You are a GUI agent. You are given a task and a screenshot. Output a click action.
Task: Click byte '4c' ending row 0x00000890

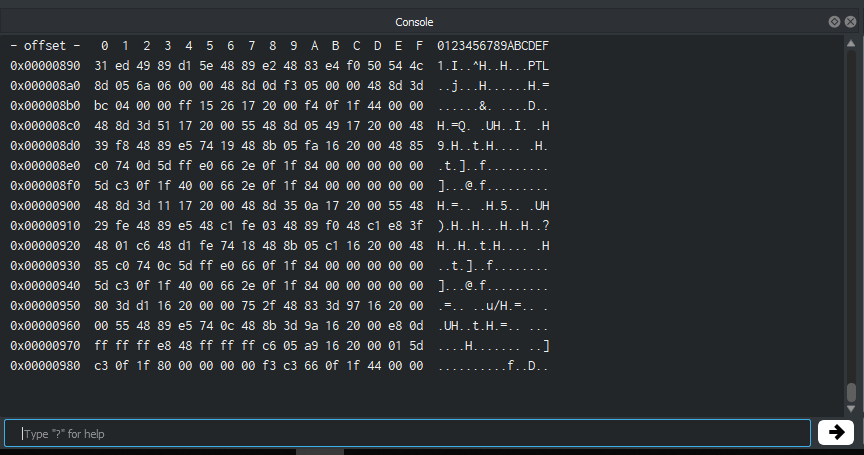[416, 66]
